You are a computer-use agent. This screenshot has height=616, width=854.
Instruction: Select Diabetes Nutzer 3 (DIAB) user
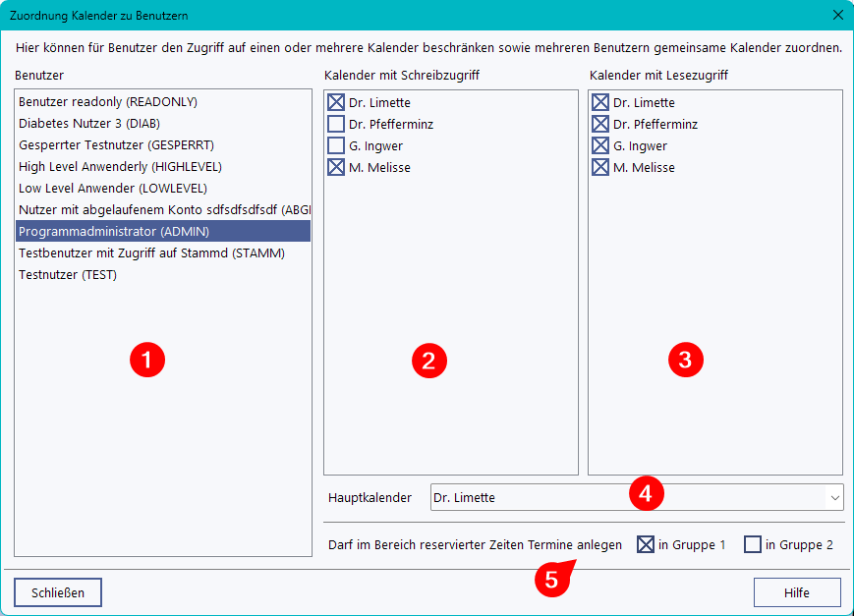89,124
